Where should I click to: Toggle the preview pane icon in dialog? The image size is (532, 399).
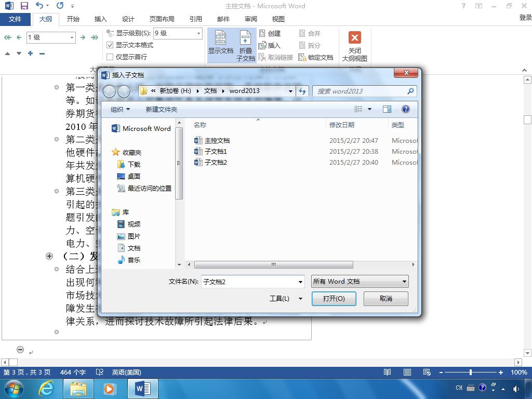pos(387,109)
